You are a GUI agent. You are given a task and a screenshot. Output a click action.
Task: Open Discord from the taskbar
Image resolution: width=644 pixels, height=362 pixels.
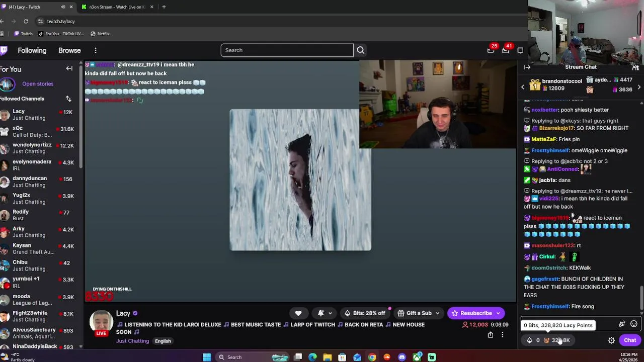pyautogui.click(x=401, y=357)
